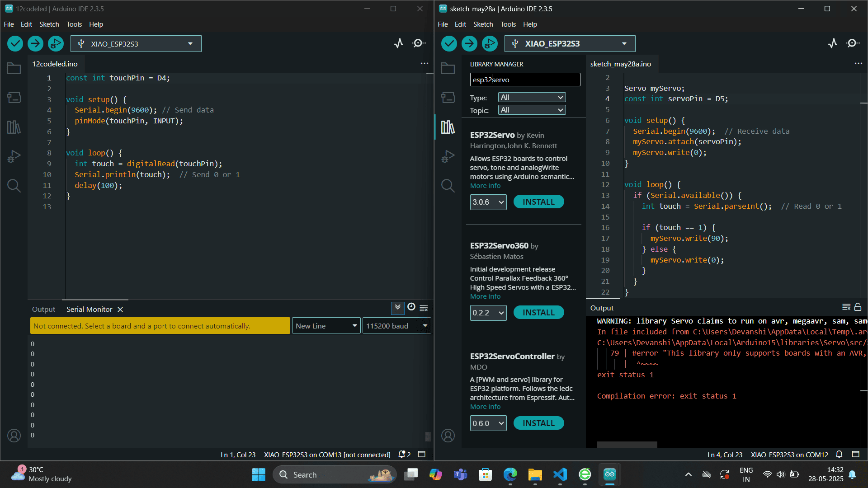Open Sketchbook sidebar in sketch_may28a window

tap(448, 69)
